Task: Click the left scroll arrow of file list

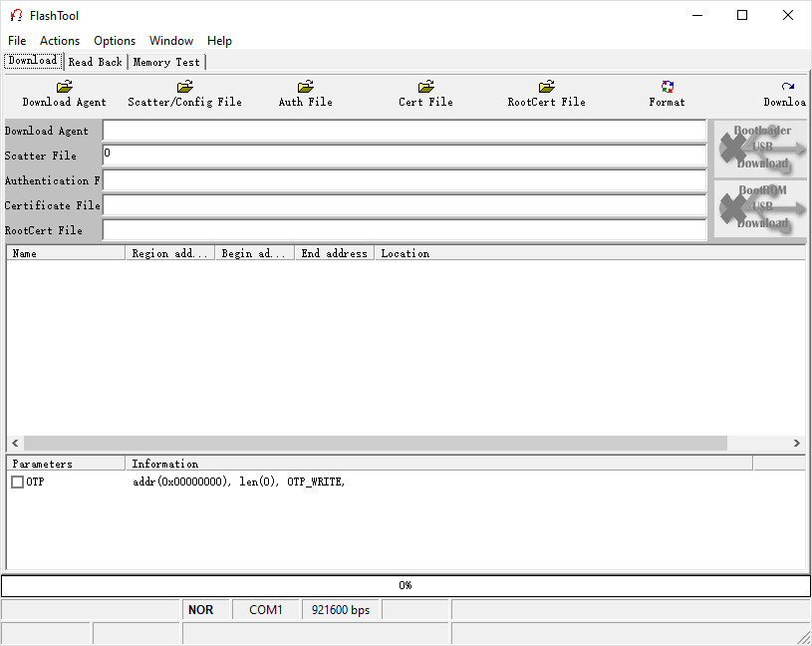Action: click(x=15, y=444)
